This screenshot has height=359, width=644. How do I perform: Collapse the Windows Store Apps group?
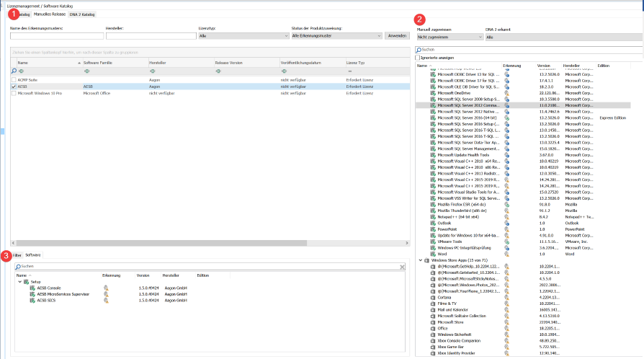click(420, 260)
